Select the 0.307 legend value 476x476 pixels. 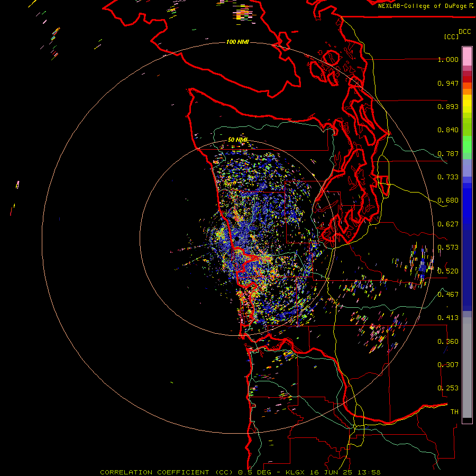(448, 364)
